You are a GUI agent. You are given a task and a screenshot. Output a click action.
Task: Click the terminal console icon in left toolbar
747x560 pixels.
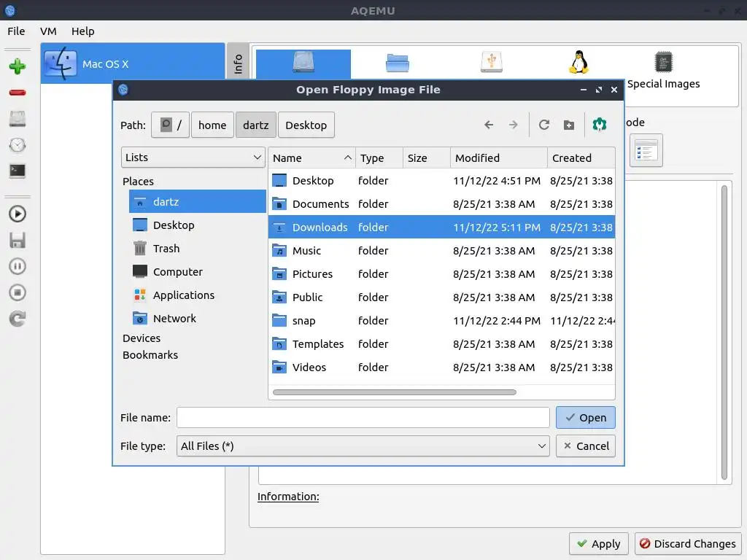coord(18,171)
